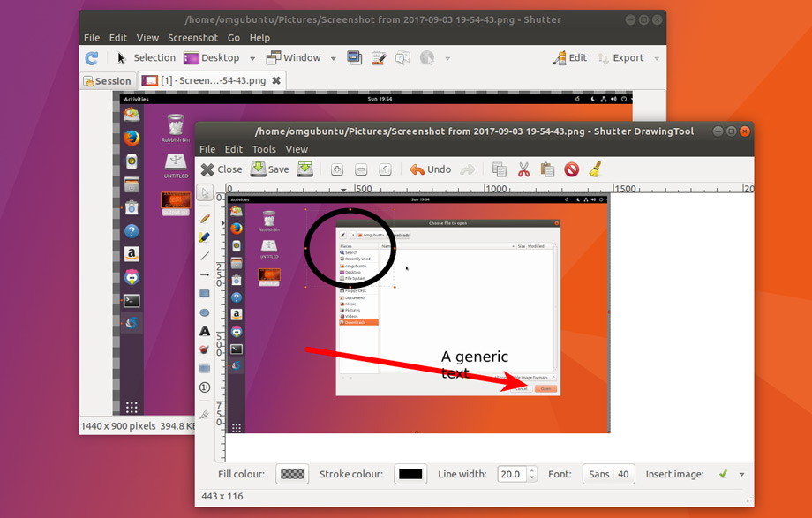Viewport: 812px width, 518px height.
Task: Choose the ellipse shape tool
Action: 205,312
